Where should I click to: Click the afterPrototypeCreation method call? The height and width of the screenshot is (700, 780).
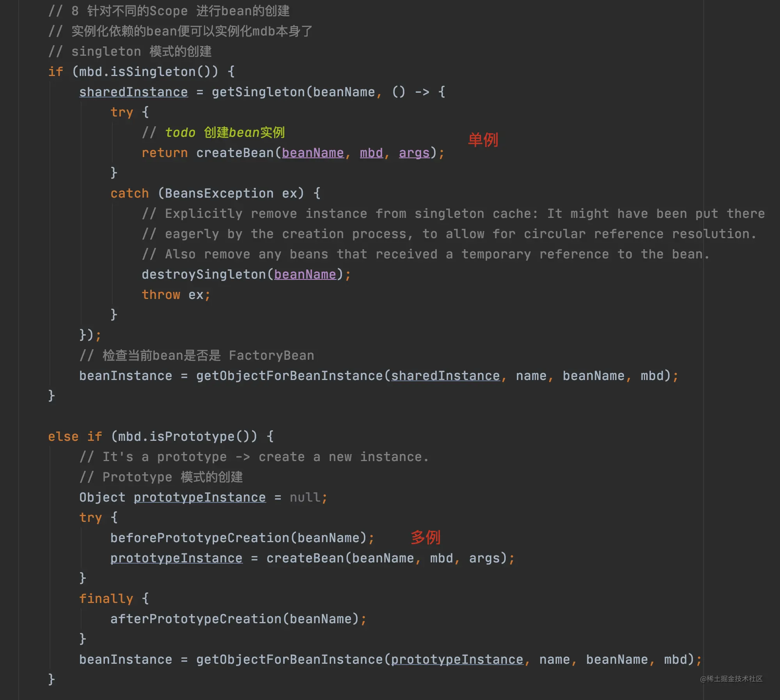coord(196,619)
